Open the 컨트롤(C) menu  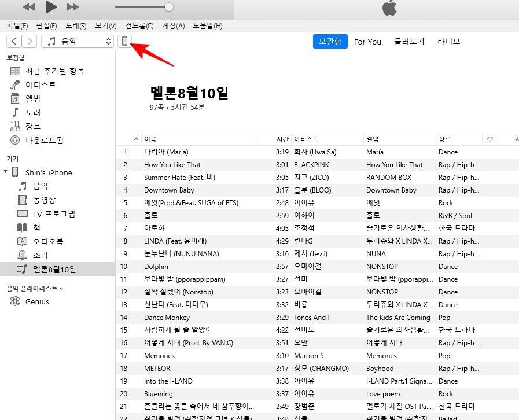(139, 26)
